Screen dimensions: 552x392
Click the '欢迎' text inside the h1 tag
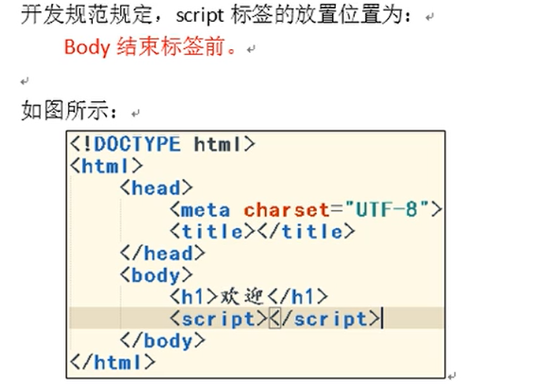pos(242,297)
